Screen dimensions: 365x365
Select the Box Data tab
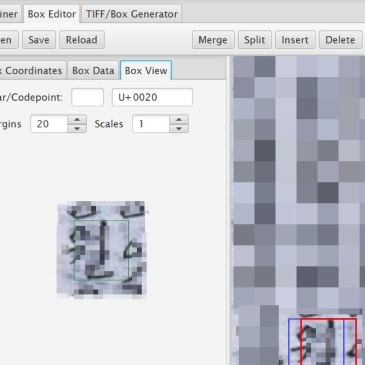93,71
